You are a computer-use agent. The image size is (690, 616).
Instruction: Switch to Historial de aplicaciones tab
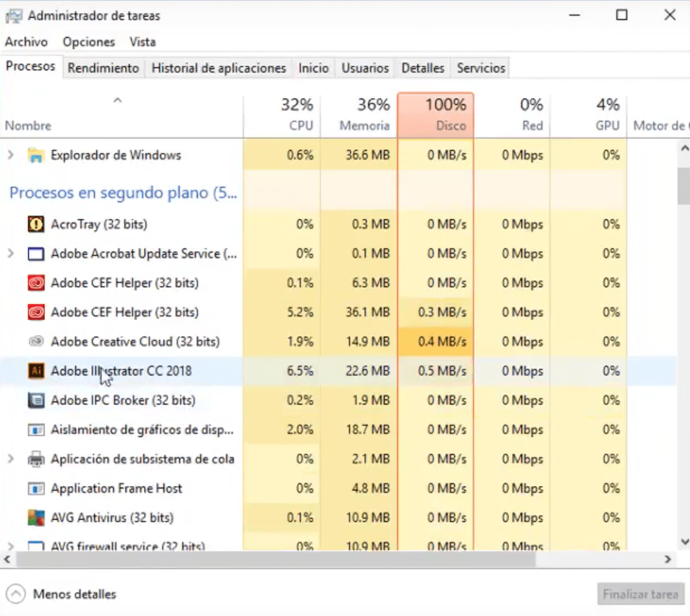click(x=219, y=68)
